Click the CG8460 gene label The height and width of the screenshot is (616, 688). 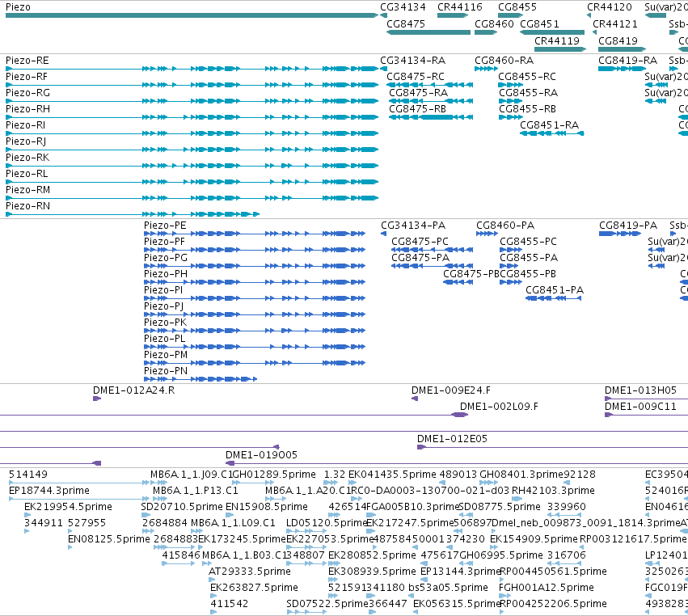click(494, 23)
